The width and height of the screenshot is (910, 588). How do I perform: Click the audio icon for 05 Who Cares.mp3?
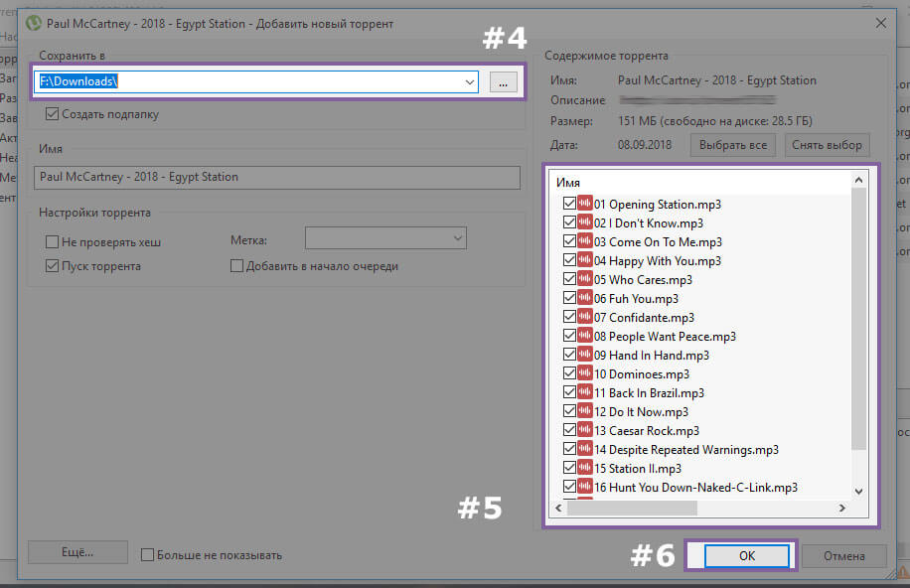(585, 279)
